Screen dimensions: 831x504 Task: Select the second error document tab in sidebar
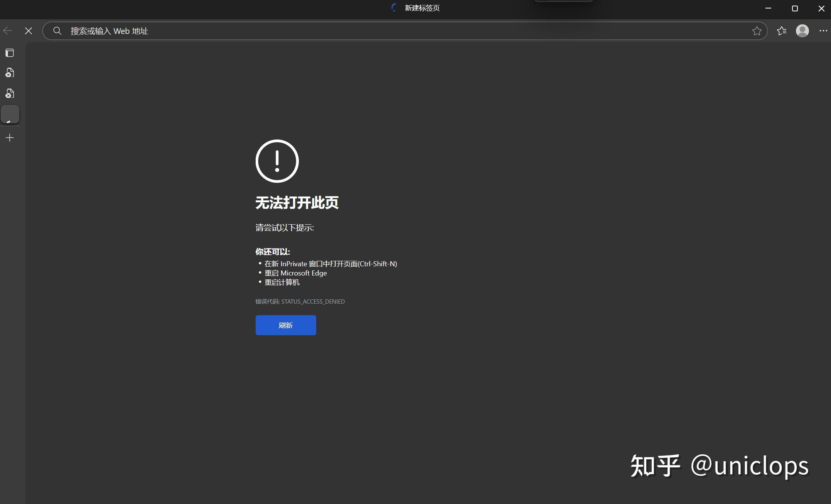pyautogui.click(x=10, y=93)
